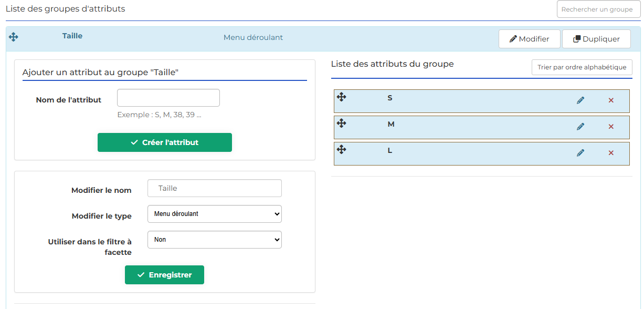Screen dimensions: 644x309
Task: Edit attribute M with the pencil icon
Action: point(580,127)
